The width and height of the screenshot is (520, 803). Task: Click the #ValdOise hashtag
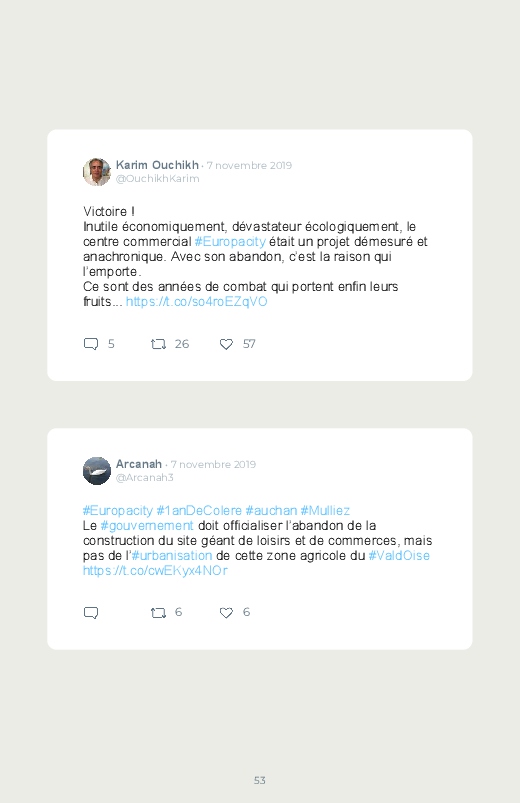[x=399, y=555]
